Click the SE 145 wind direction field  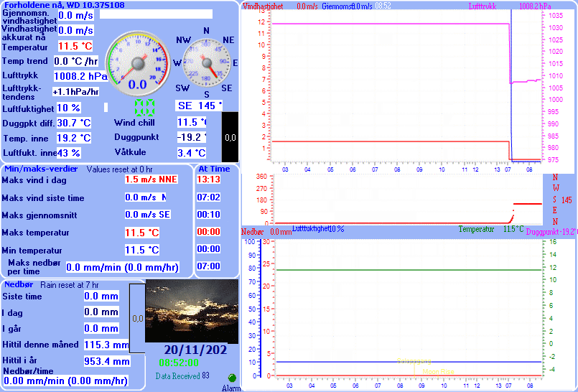pyautogui.click(x=200, y=106)
